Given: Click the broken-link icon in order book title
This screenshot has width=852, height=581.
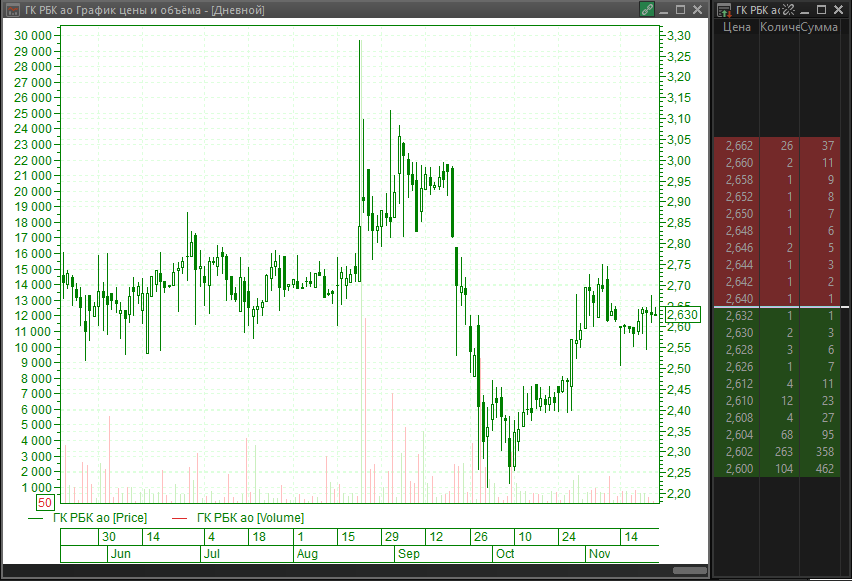Looking at the screenshot, I should [787, 9].
